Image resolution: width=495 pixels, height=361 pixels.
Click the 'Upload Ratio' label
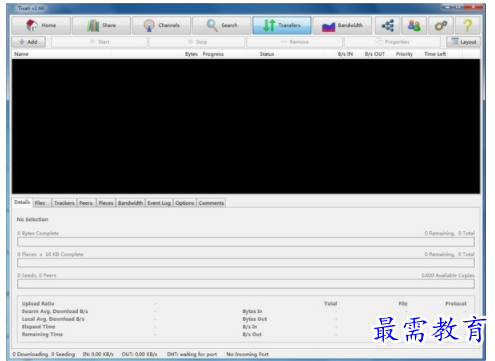(38, 304)
